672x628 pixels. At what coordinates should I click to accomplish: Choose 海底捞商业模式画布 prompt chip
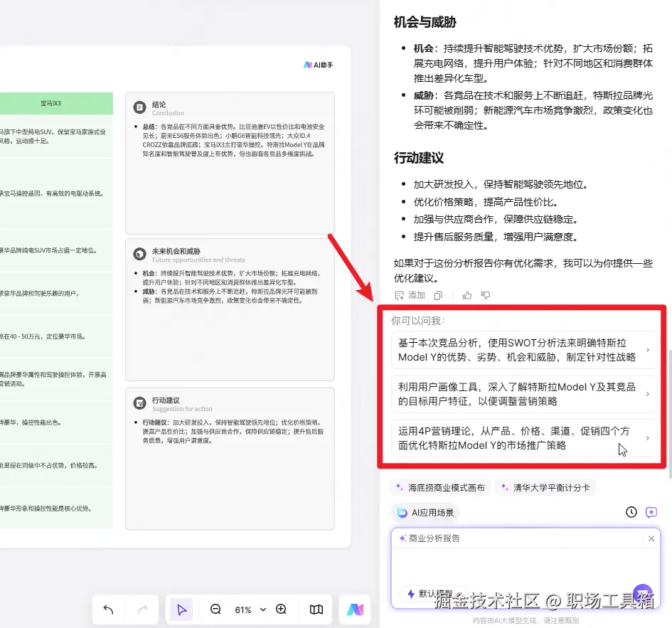pyautogui.click(x=441, y=487)
